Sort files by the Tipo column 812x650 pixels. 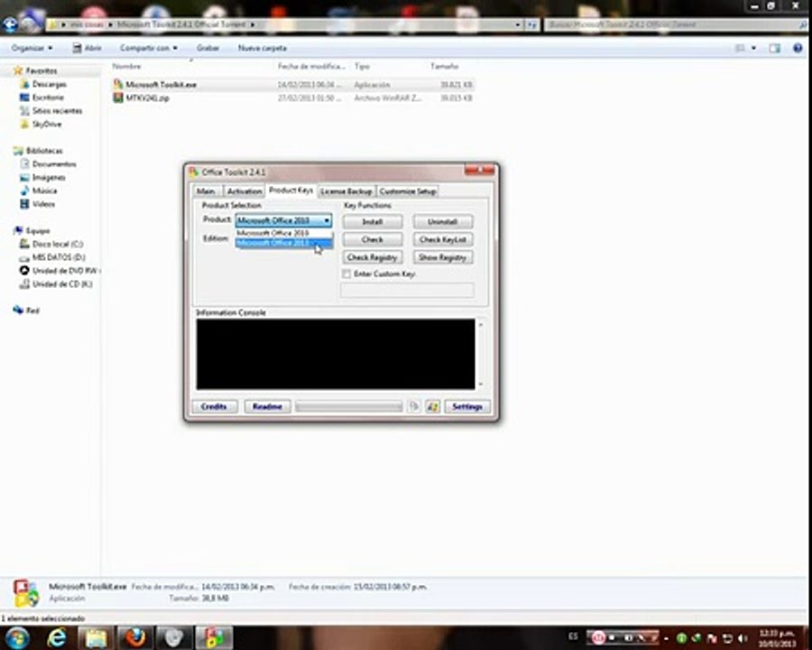click(362, 66)
